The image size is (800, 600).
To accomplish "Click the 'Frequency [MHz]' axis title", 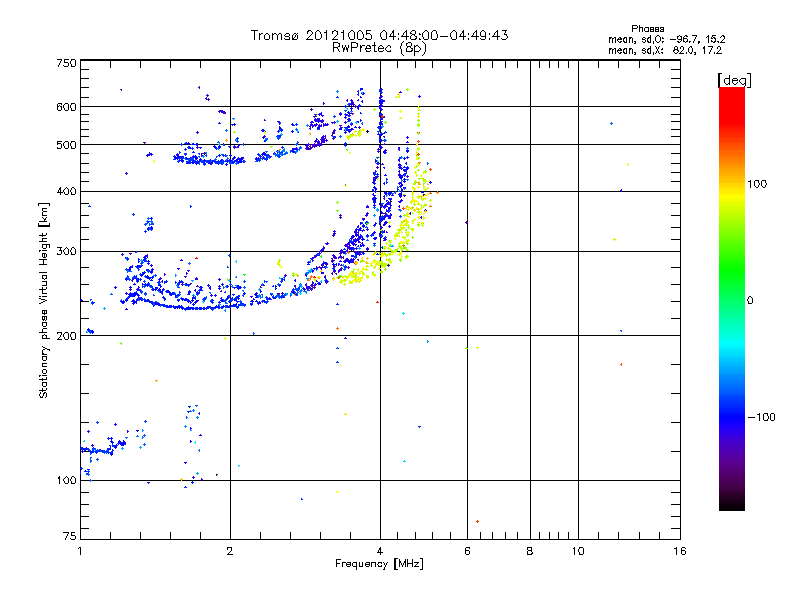I will (x=379, y=564).
